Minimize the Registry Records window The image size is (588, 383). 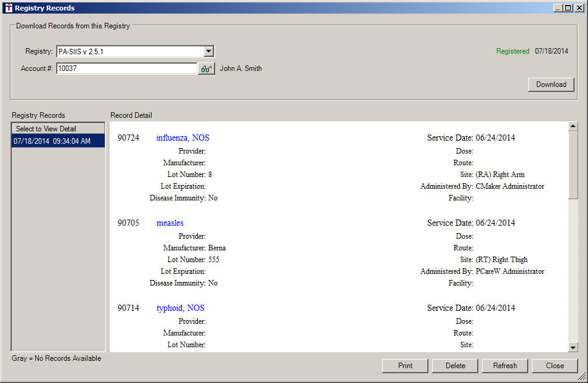pos(558,8)
